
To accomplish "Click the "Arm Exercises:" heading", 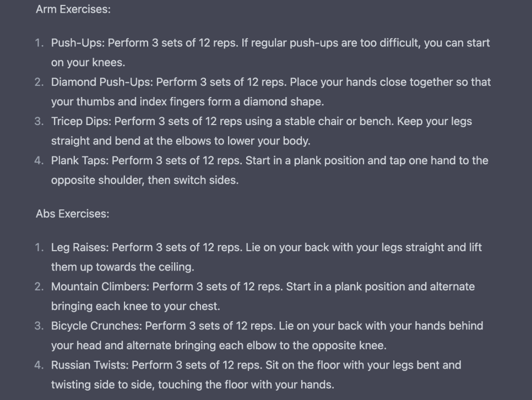I will [73, 10].
